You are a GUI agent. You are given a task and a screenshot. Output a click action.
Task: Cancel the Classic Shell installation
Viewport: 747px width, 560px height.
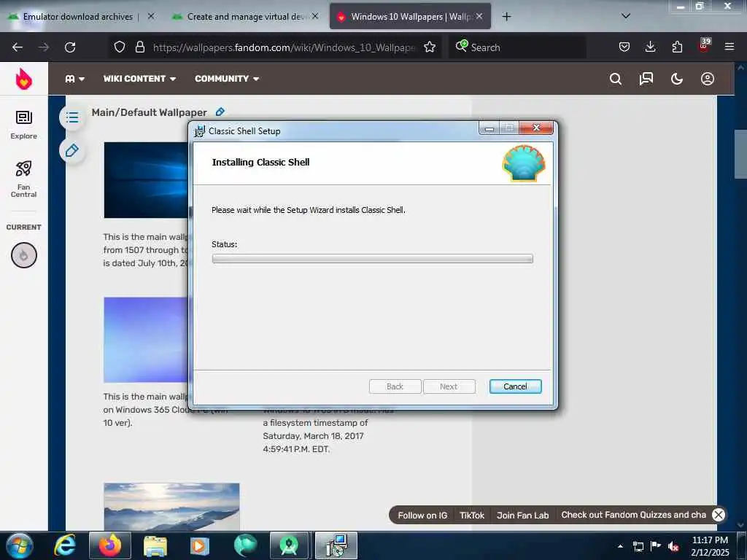pos(515,386)
